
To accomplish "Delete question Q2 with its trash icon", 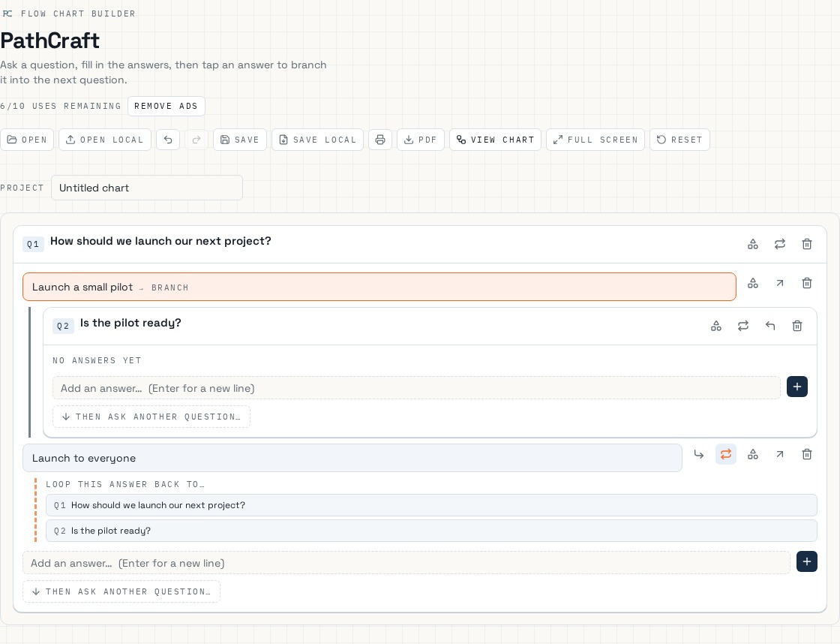I will pos(797,326).
